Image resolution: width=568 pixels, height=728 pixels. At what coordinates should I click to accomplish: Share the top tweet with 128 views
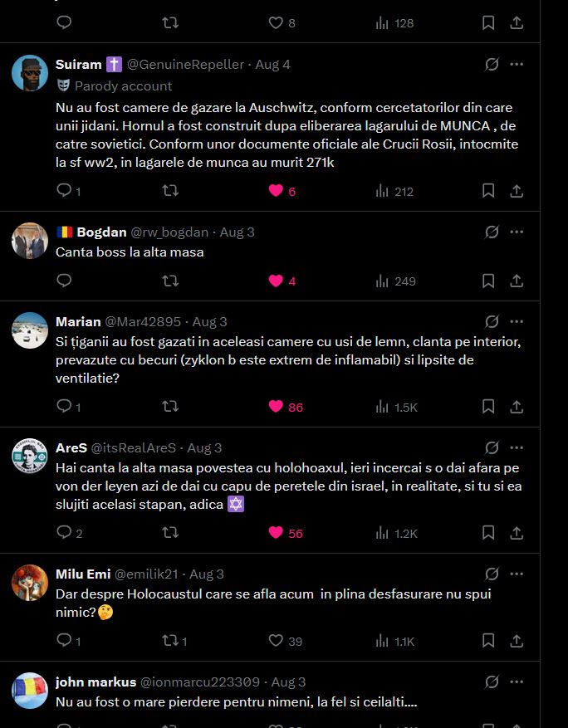(517, 22)
